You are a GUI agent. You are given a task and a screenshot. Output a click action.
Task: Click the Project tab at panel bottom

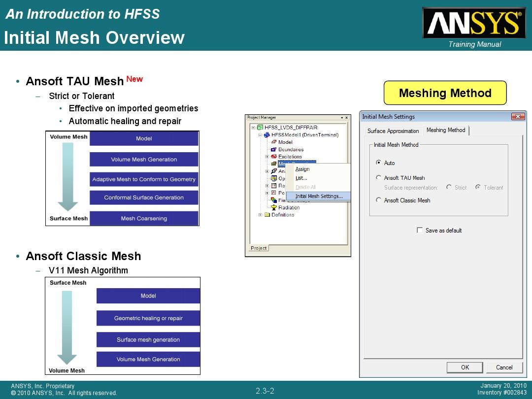tap(259, 248)
